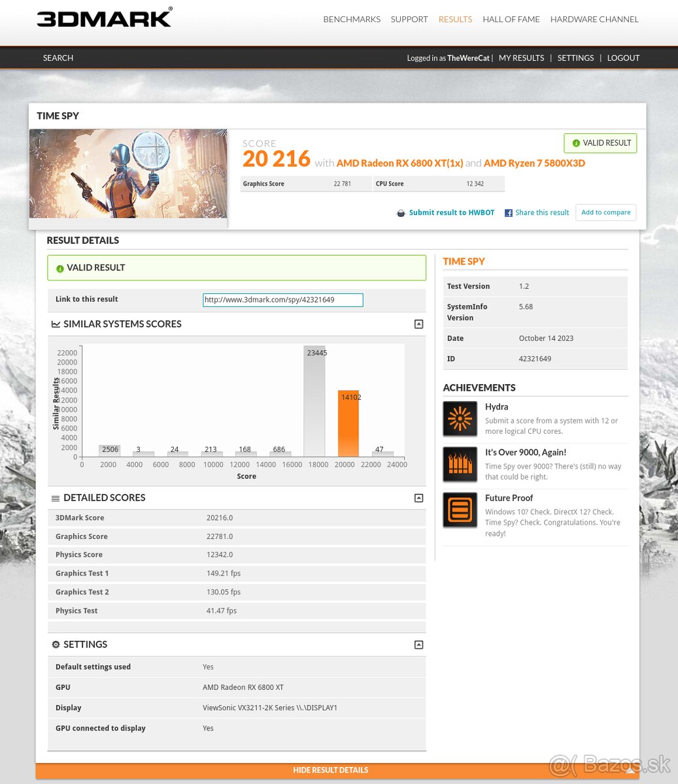The image size is (678, 784).
Task: Click the Add to compare button
Action: coord(605,212)
